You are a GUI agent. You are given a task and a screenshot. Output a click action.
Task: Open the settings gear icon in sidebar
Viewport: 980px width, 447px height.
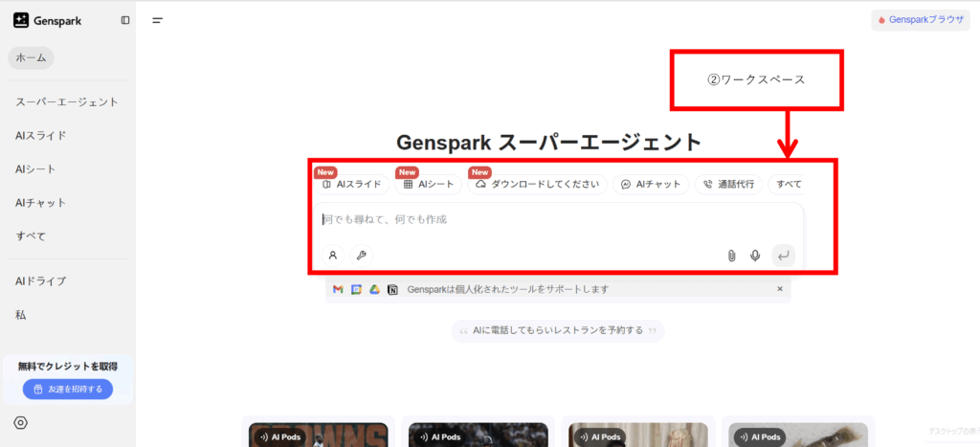pos(21,422)
